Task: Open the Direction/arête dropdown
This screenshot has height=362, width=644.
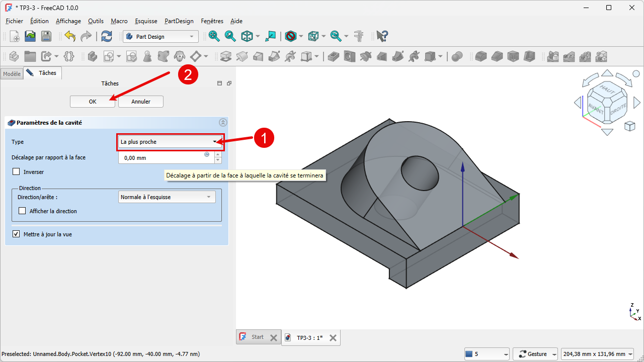Action: [167, 197]
